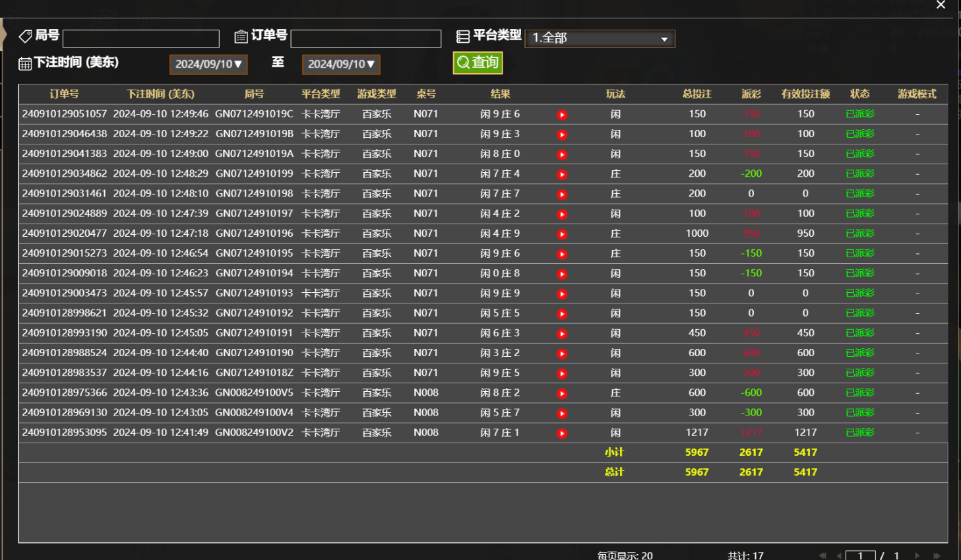
Task: Play replay for order 240910128953095
Action: 562,433
